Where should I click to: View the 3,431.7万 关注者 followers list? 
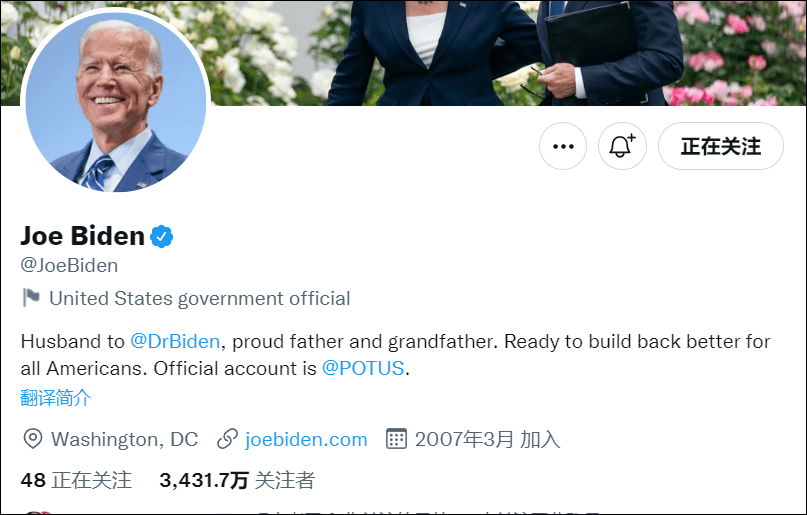click(237, 480)
